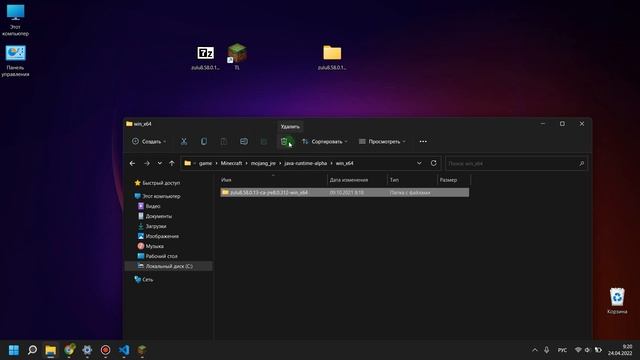
Task: Go up one folder level arrow
Action: [172, 163]
